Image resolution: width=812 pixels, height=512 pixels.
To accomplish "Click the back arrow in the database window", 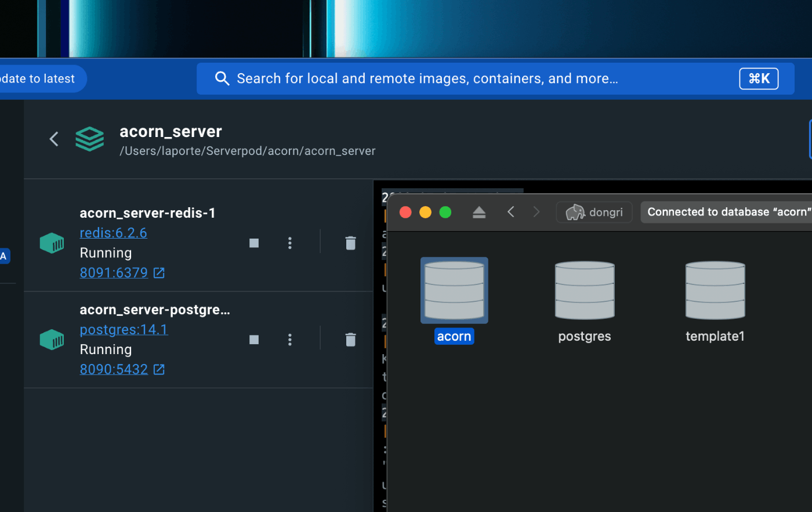I will coord(511,212).
